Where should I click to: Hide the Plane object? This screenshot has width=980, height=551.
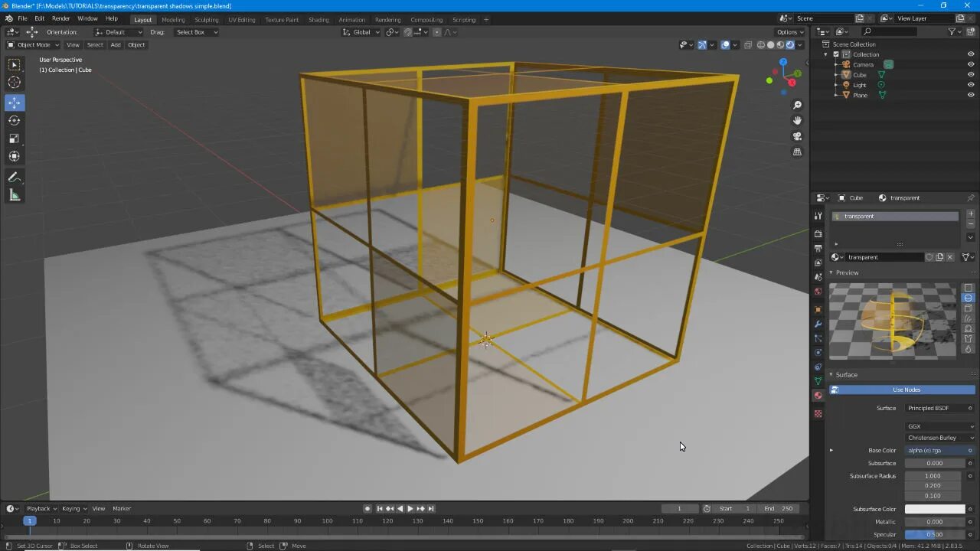coord(971,95)
